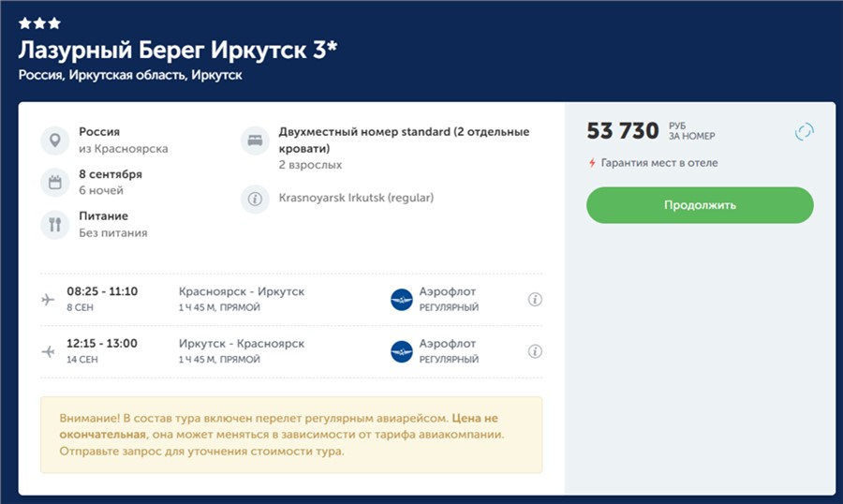The width and height of the screenshot is (843, 504).
Task: Click the lightning icon by Гарантия мест в отеле
Action: [x=592, y=163]
